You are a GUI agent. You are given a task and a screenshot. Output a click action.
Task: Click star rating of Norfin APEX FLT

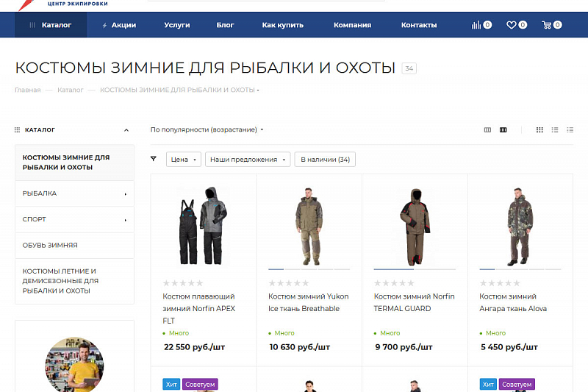pos(183,283)
